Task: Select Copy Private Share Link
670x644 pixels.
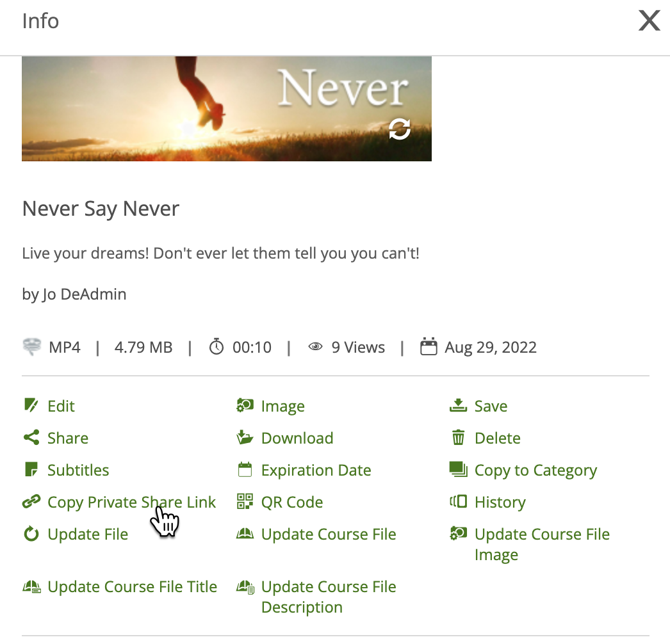Action: tap(131, 503)
